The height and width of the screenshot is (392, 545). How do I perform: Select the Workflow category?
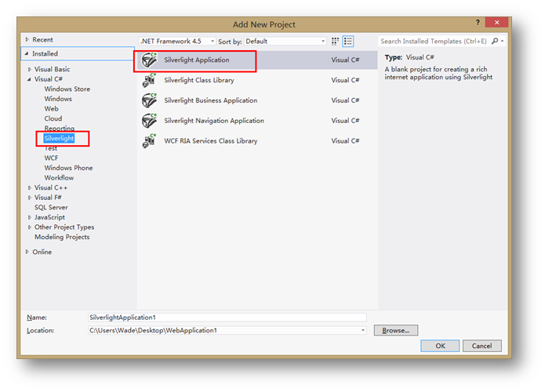tap(59, 178)
